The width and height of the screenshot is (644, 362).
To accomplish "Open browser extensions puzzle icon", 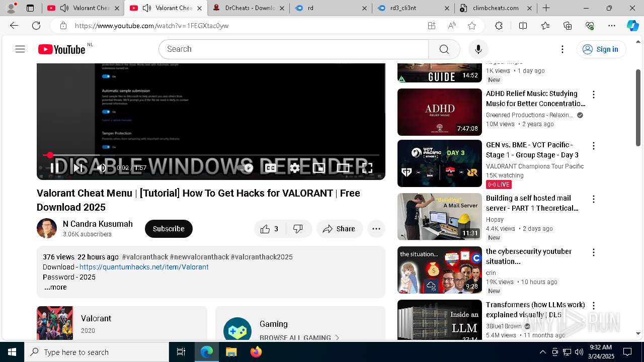I will pos(499,26).
